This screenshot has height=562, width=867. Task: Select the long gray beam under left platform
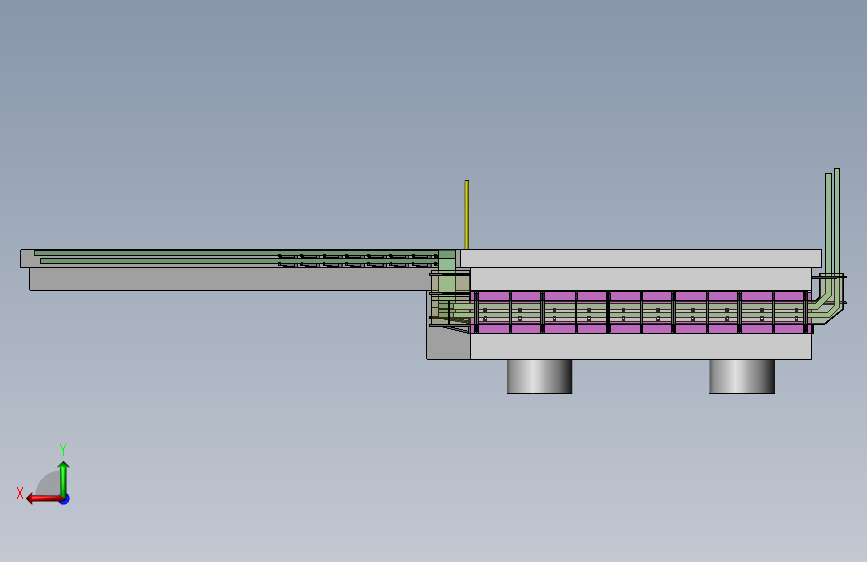point(229,279)
